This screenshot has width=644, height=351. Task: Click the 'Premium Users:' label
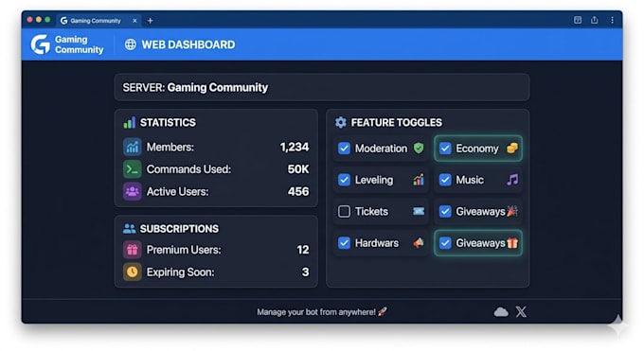coord(184,250)
